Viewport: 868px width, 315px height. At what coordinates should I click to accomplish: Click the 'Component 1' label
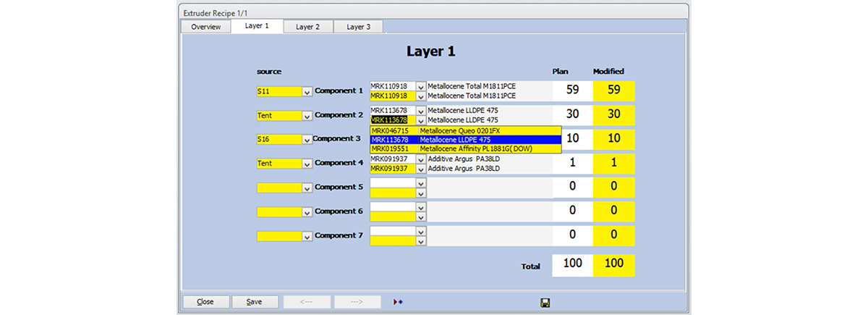[339, 91]
